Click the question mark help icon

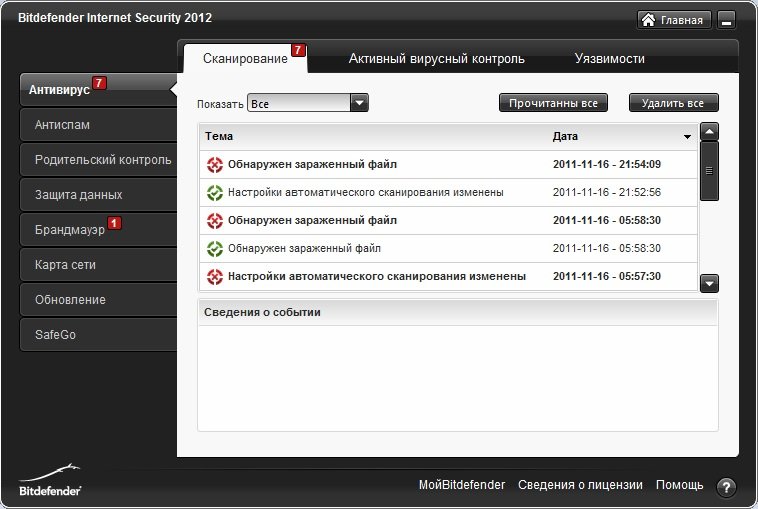click(726, 487)
